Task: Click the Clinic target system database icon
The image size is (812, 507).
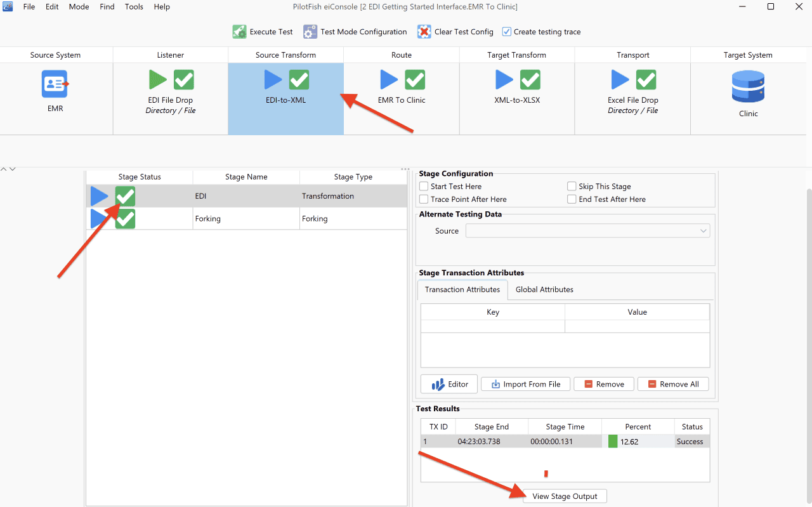Action: (x=748, y=86)
